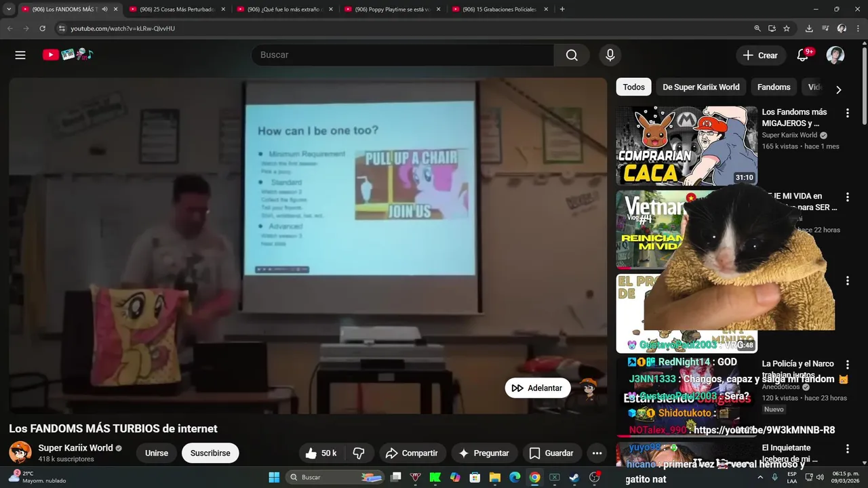
Task: Open Chrome downloads icon
Action: click(809, 28)
